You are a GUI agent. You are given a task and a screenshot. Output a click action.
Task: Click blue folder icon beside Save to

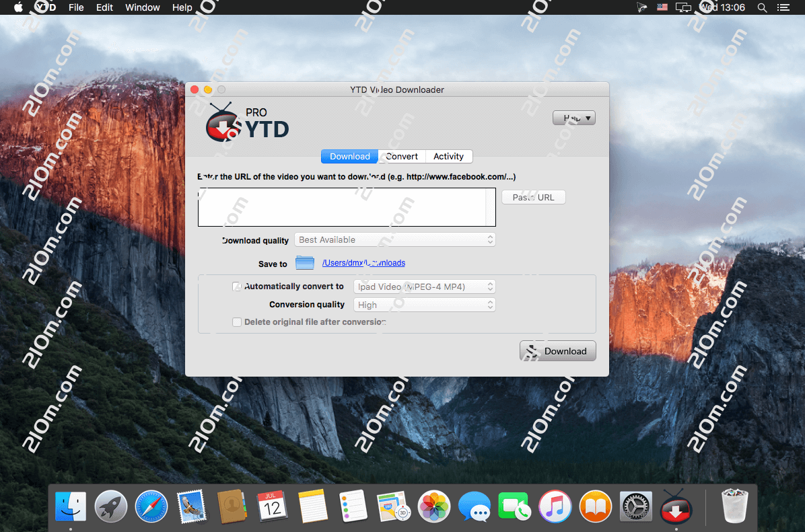(305, 263)
